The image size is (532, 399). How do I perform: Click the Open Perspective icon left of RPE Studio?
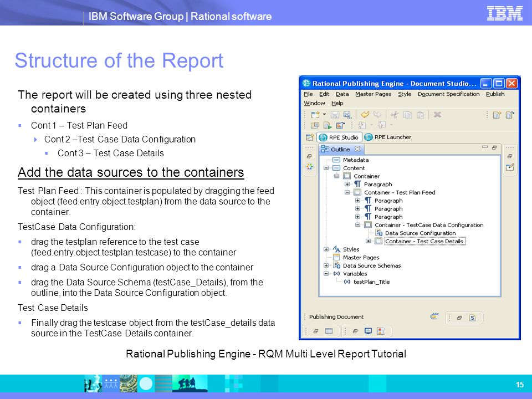pos(310,137)
